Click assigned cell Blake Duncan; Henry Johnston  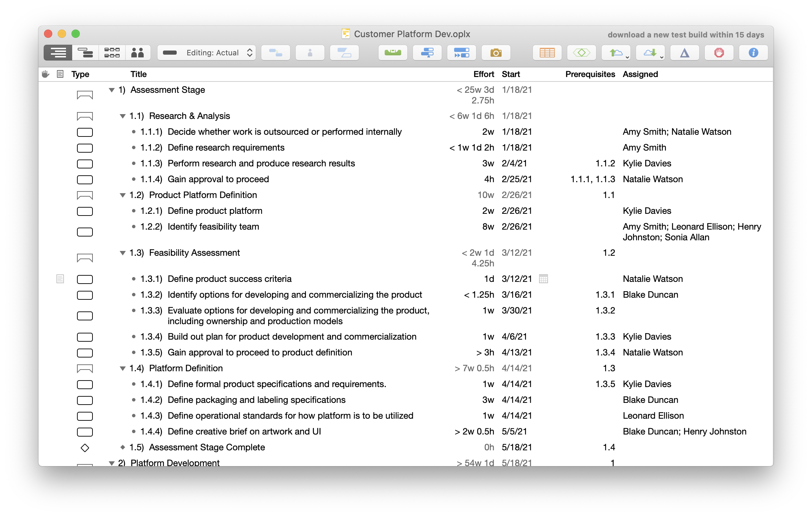(684, 431)
